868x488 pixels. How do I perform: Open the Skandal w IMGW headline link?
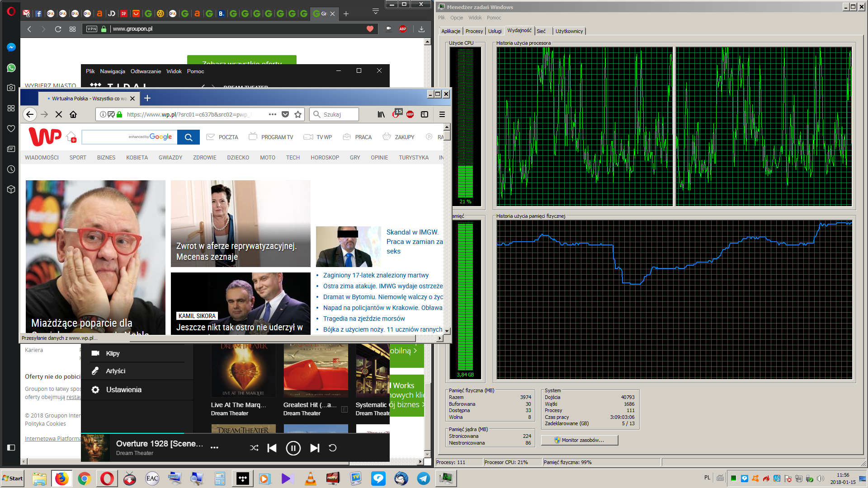(412, 232)
